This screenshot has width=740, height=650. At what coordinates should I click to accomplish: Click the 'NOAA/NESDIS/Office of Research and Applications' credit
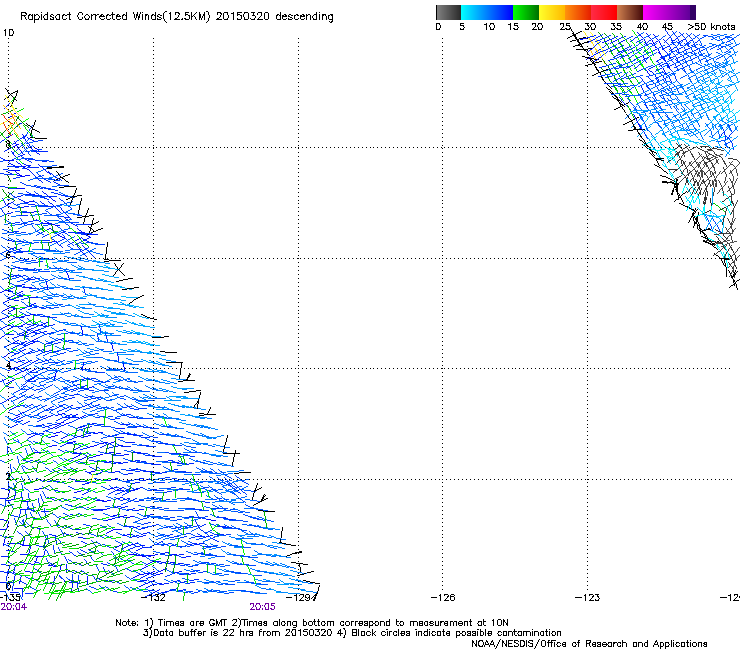click(x=589, y=643)
